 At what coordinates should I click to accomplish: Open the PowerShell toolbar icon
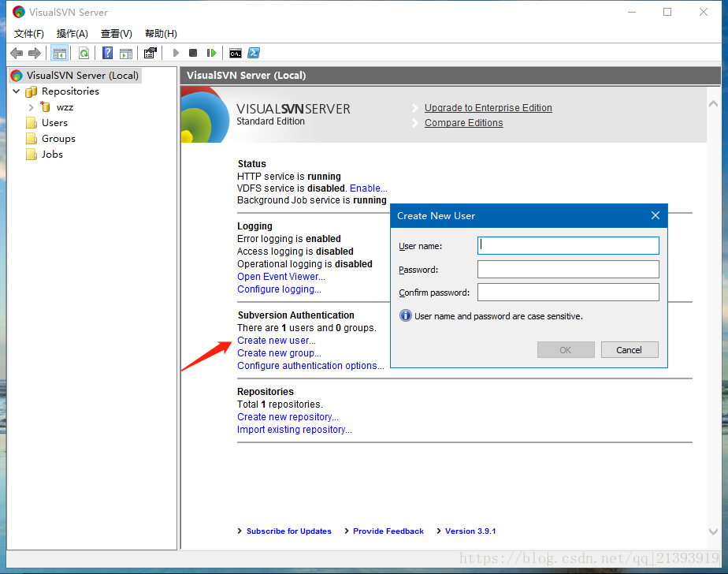(254, 54)
